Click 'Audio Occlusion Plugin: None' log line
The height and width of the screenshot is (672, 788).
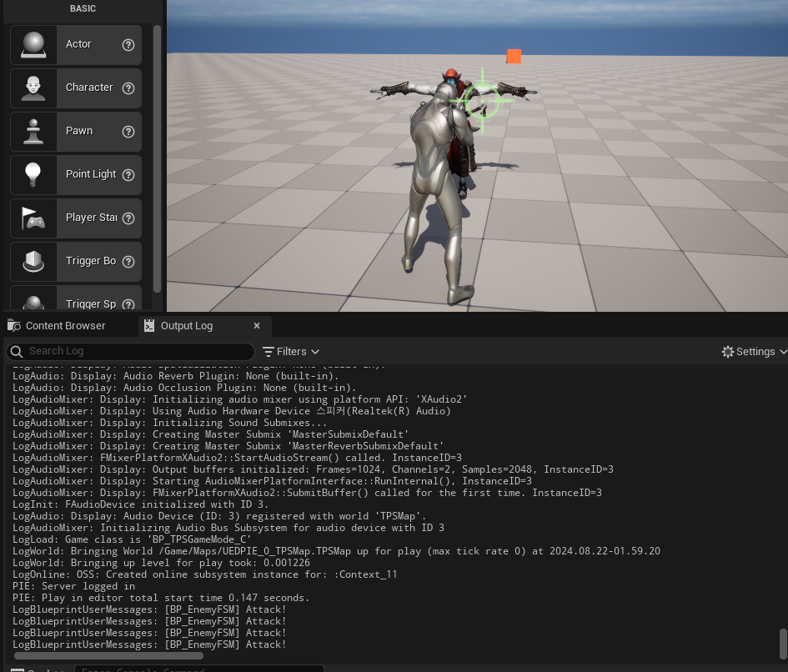coord(184,388)
